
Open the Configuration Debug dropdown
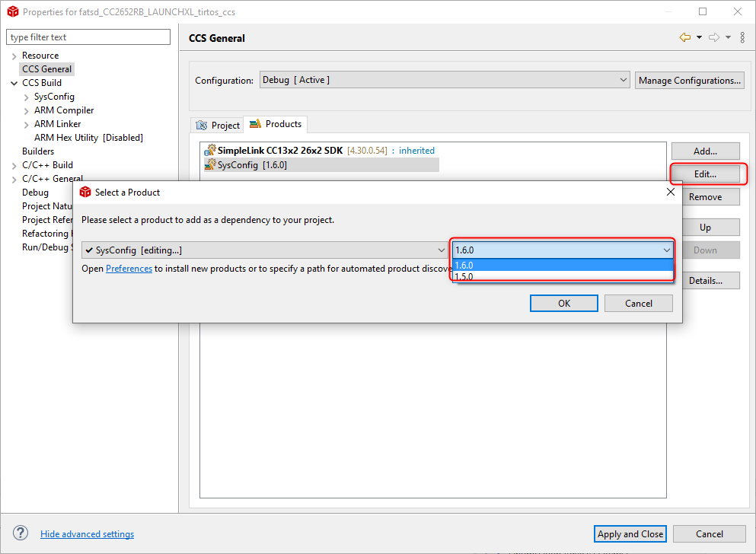click(445, 80)
